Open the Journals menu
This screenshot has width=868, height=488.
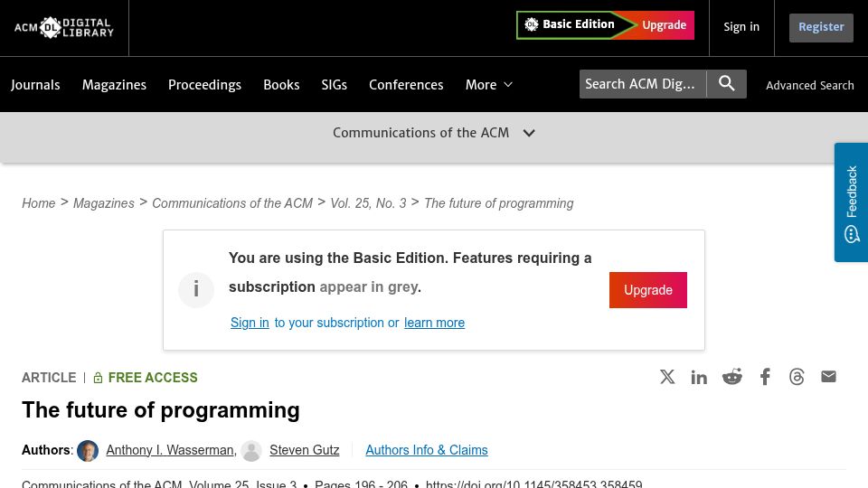35,85
